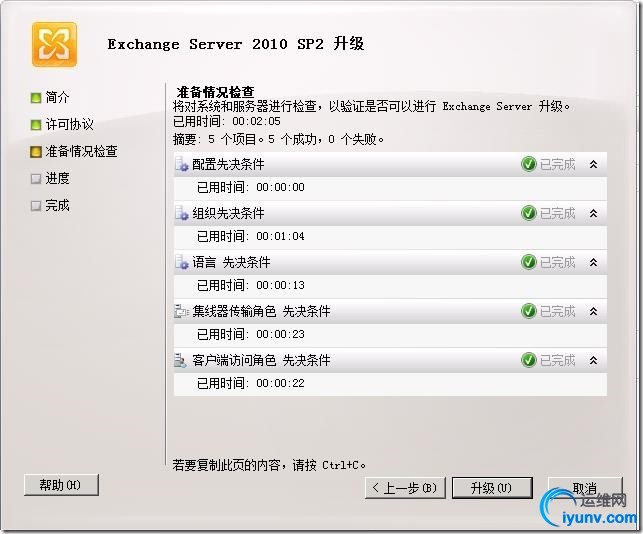643x534 pixels.
Task: Click green checkmark for 组织先决条件
Action: coord(529,213)
